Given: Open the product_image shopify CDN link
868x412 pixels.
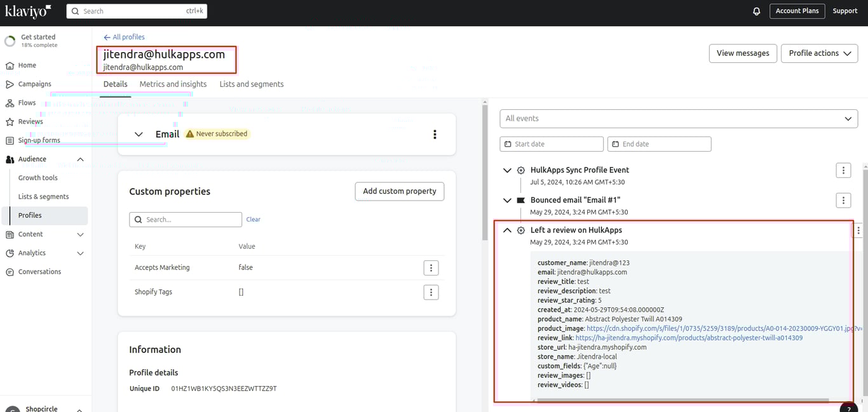Looking at the screenshot, I should point(724,329).
